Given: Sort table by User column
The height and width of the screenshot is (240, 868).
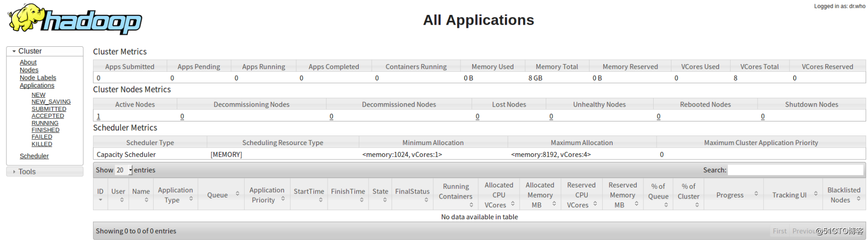Looking at the screenshot, I should click(118, 195).
